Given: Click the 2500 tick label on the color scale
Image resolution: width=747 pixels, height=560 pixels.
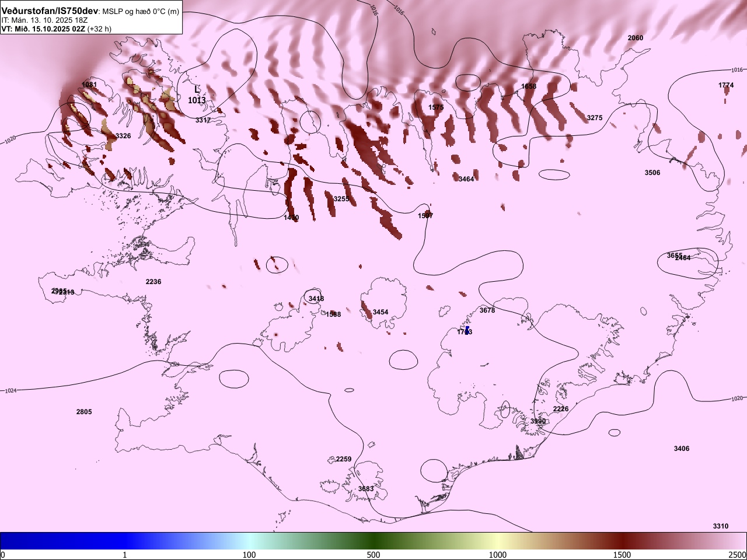Looking at the screenshot, I should click(x=737, y=554).
